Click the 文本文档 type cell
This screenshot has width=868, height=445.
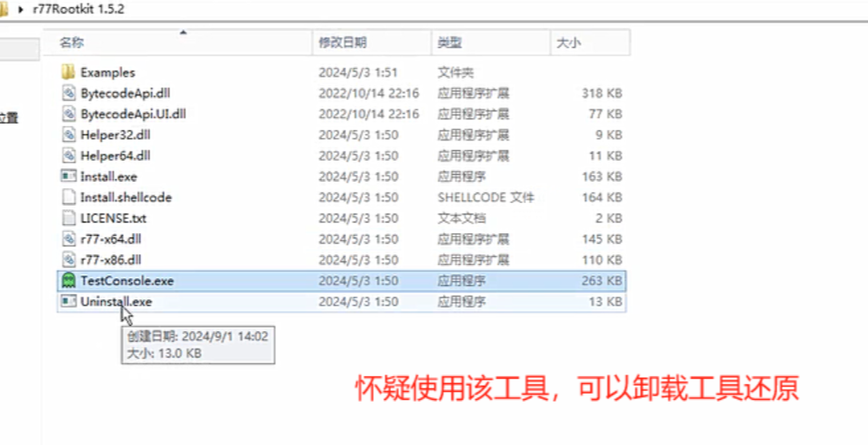click(461, 218)
